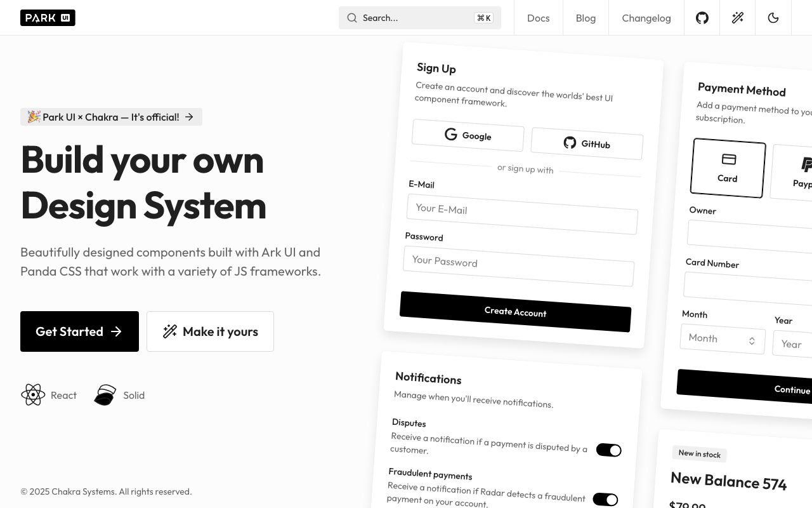The image size is (812, 508).
Task: Click the "New Balance 574" product title
Action: click(728, 481)
